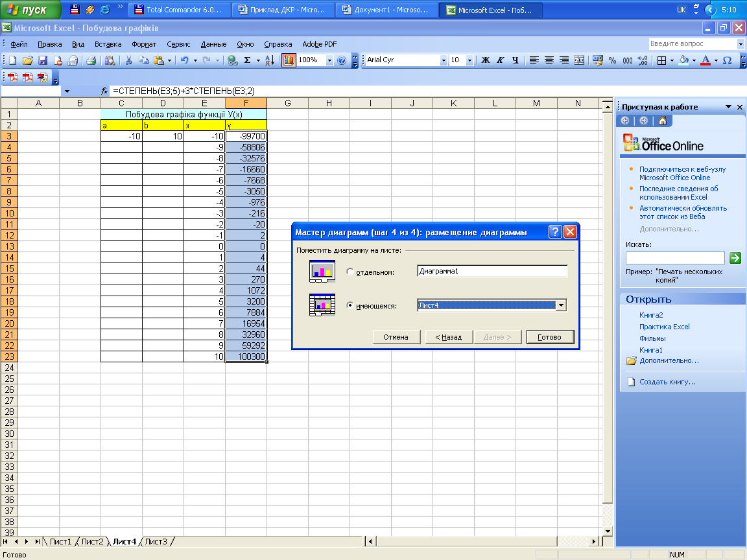Screen dimensions: 747x560
Task: Click the Отмена button in chart wizard
Action: tap(396, 337)
